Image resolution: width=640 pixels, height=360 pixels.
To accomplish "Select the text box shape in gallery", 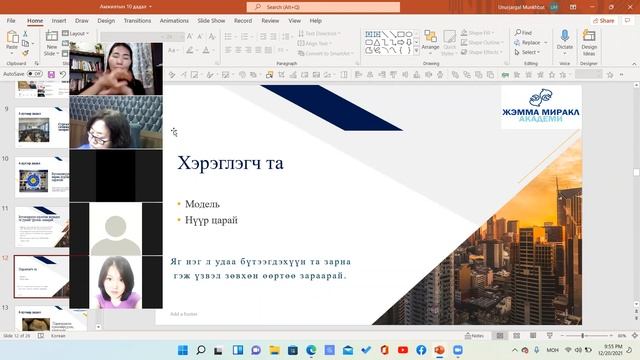I will (x=369, y=35).
